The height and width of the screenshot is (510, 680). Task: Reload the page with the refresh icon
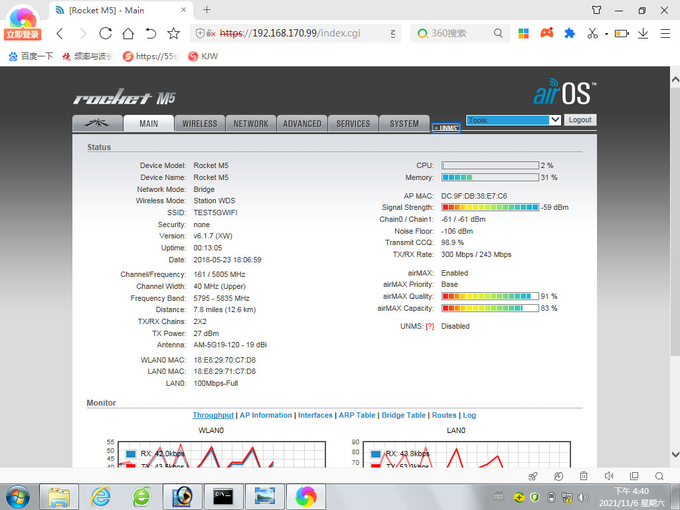pyautogui.click(x=105, y=33)
